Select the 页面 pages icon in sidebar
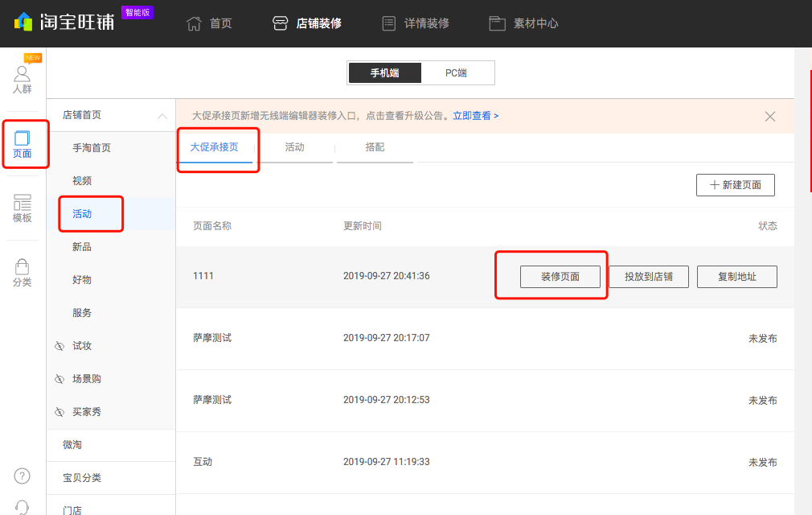This screenshot has height=515, width=812. click(23, 143)
